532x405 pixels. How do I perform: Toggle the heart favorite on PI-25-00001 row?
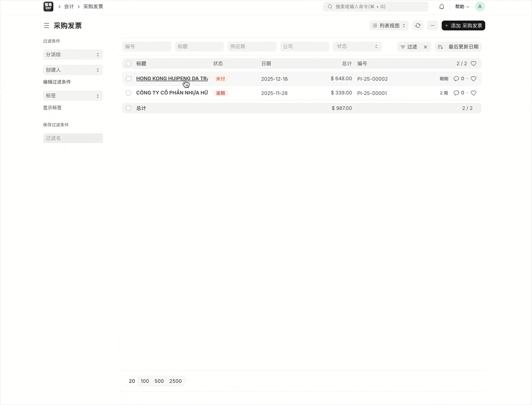[473, 93]
